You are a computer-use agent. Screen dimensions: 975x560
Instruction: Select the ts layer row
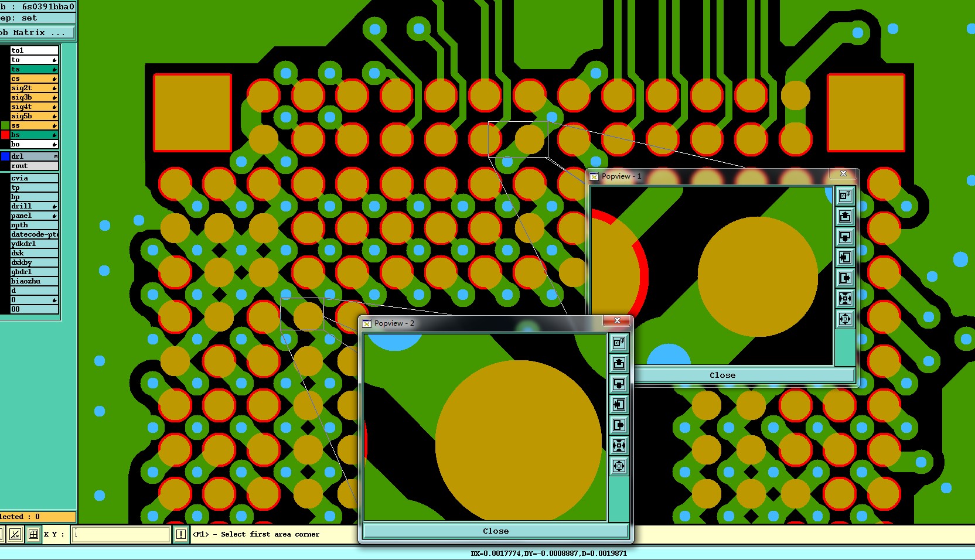[35, 69]
